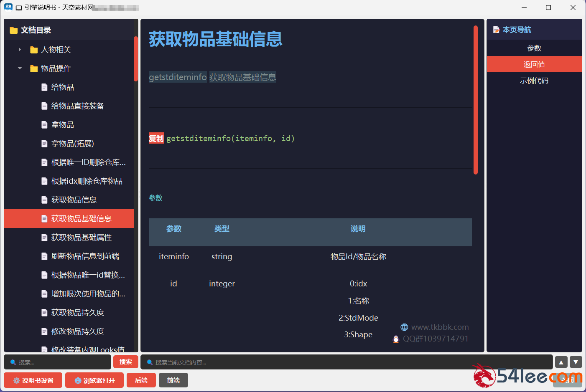Click the down arrow search navigation button
This screenshot has width=586, height=392.
[576, 362]
